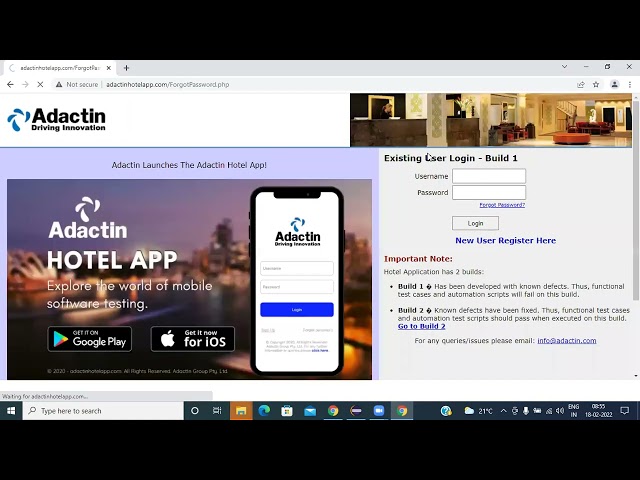Click the ENG IN language indicator

573,411
